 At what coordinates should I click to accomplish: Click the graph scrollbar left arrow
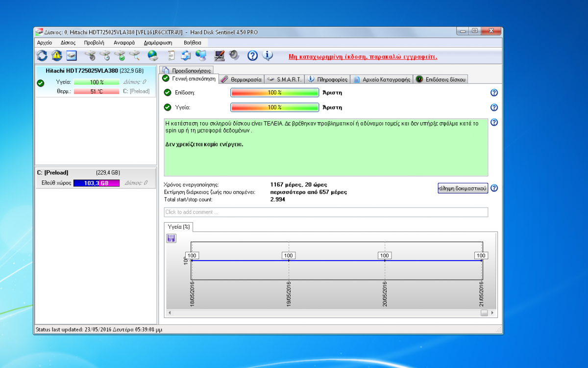(170, 313)
